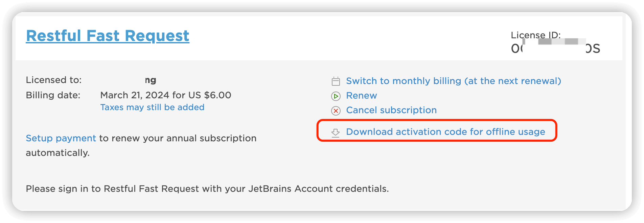
Task: Switch to monthly billing at next renewal
Action: (x=453, y=81)
